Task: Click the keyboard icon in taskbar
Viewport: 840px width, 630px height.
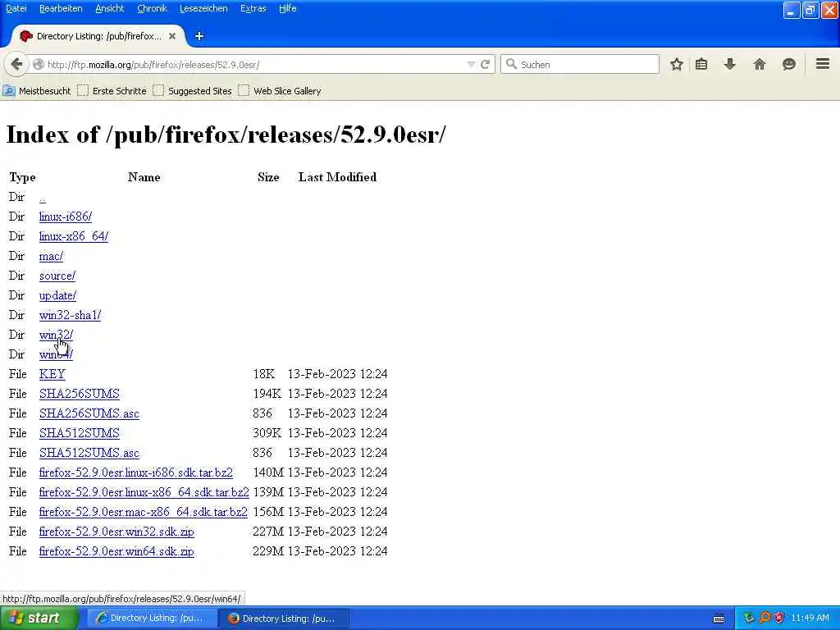Action: click(x=719, y=619)
